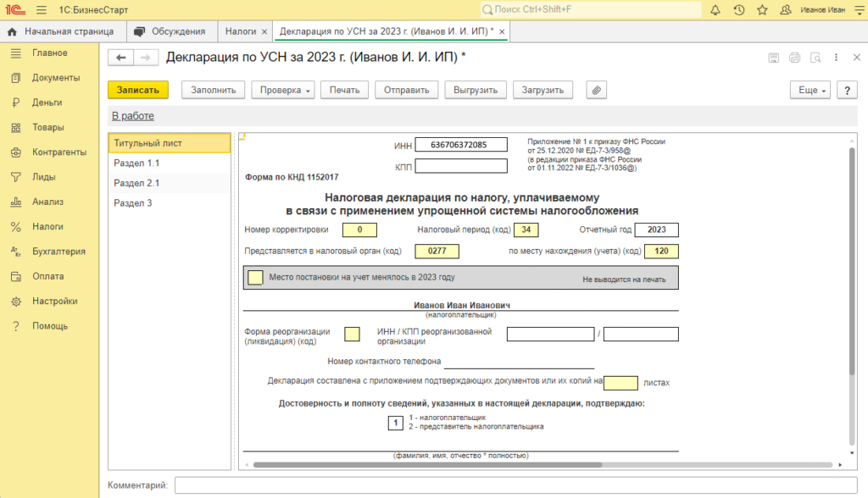This screenshot has height=498, width=868.
Task: Open history clock icon
Action: point(739,10)
